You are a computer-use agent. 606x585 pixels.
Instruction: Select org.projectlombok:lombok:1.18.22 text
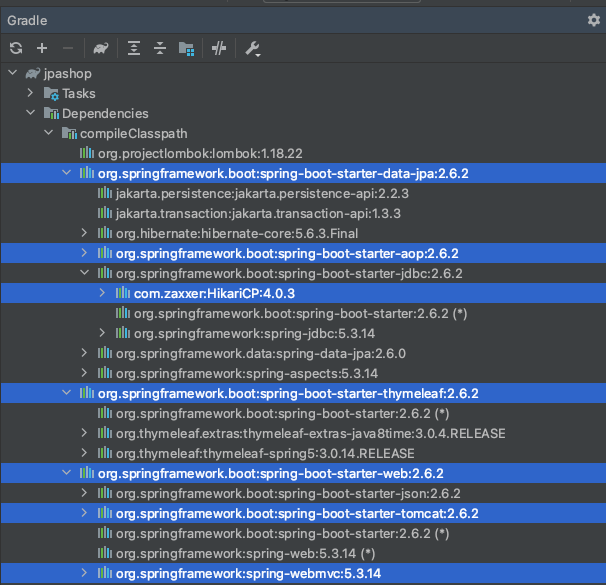click(200, 153)
